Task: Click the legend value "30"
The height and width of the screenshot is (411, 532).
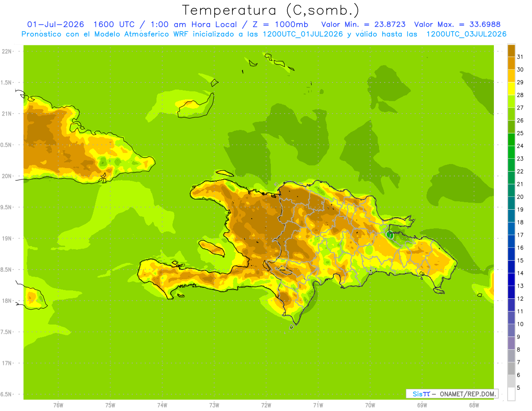Action: tap(520, 70)
